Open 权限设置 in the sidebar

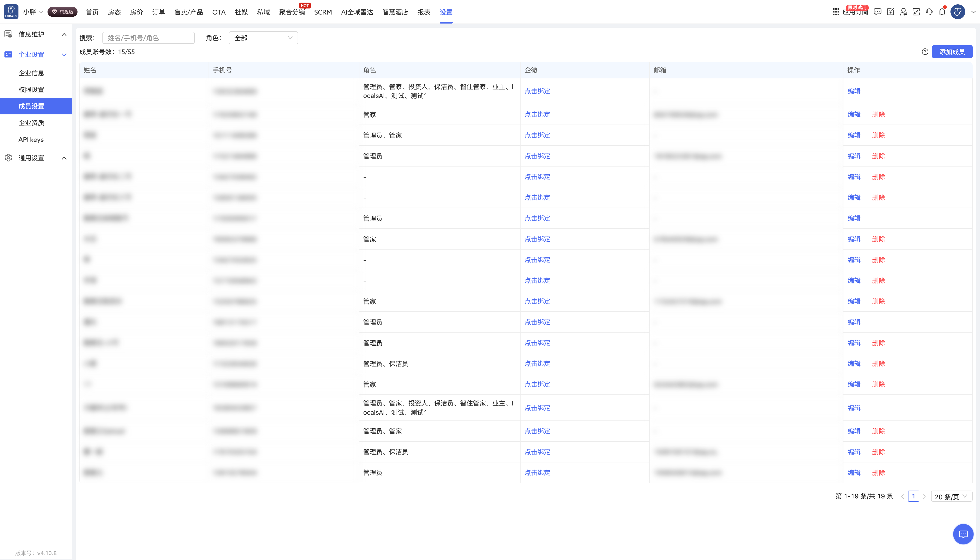coord(31,90)
